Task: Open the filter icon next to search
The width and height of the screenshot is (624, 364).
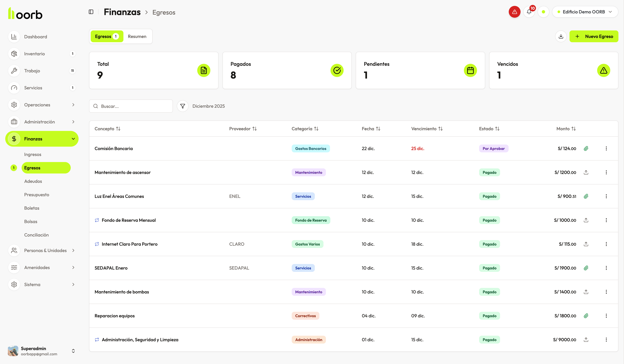Action: point(183,106)
